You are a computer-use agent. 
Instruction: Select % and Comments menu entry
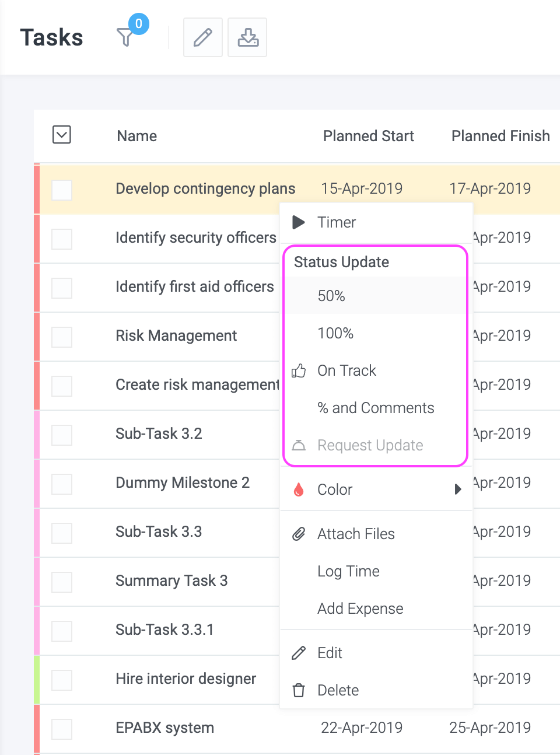tap(376, 408)
